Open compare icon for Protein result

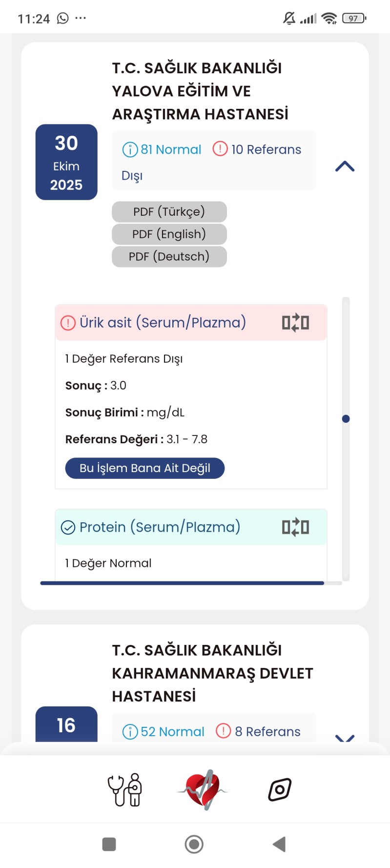click(295, 527)
